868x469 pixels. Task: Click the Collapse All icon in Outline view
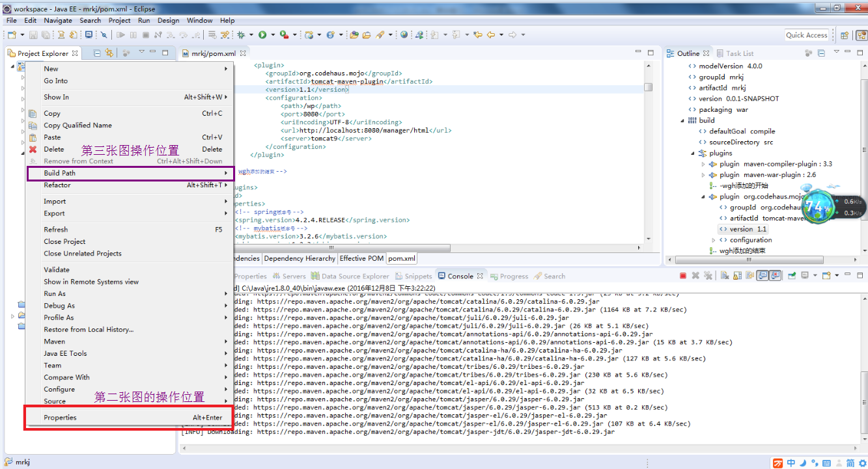pyautogui.click(x=821, y=53)
